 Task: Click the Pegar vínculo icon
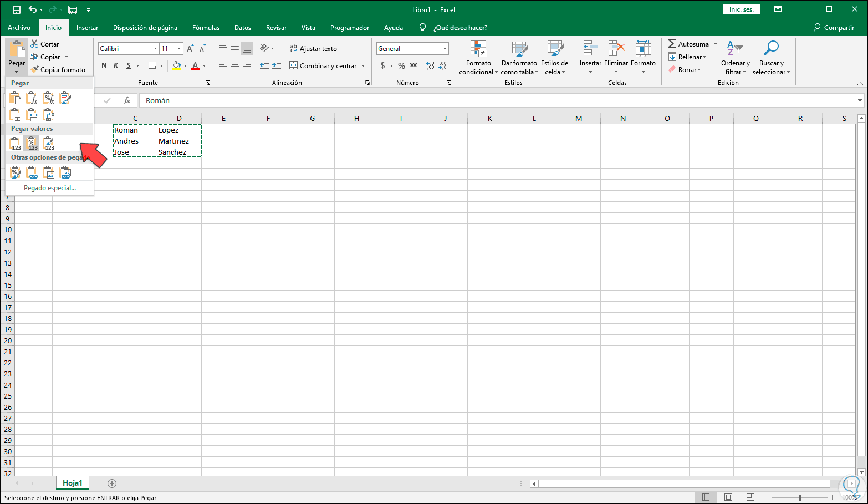[32, 172]
